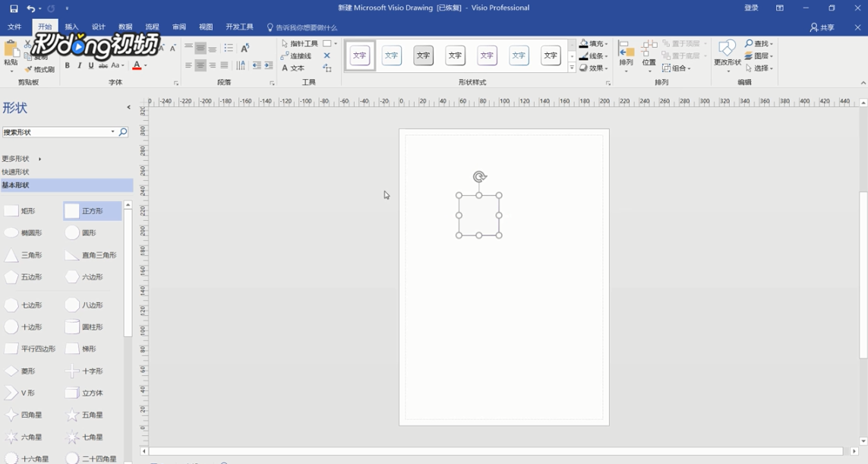868x464 pixels.
Task: Select Quick Shapes (快速形状) stencil
Action: click(x=15, y=172)
